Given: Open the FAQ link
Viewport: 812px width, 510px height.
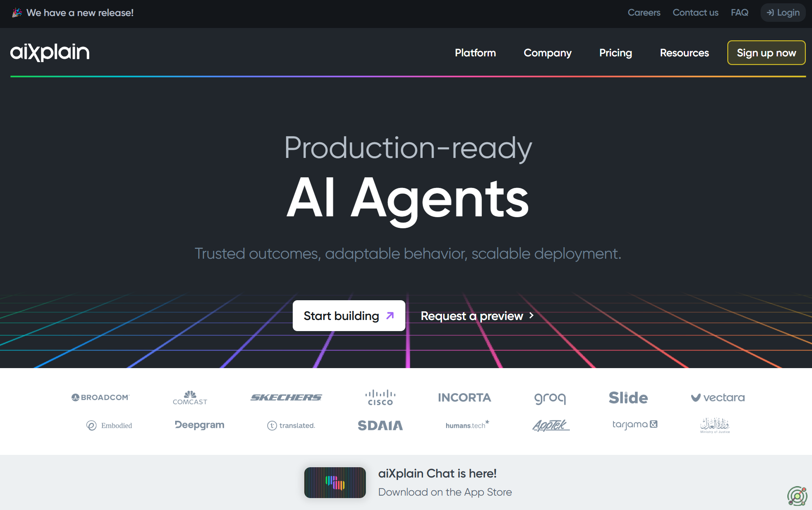Looking at the screenshot, I should (740, 12).
